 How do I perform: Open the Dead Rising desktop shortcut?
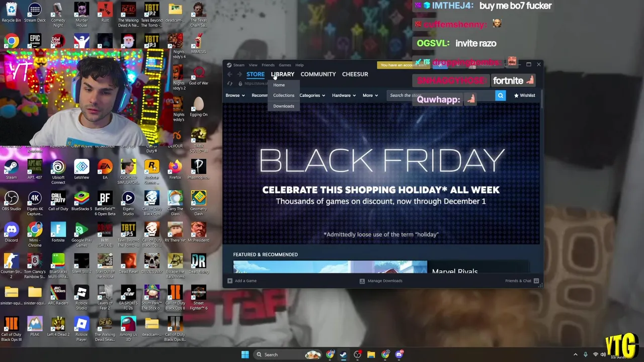(198, 264)
